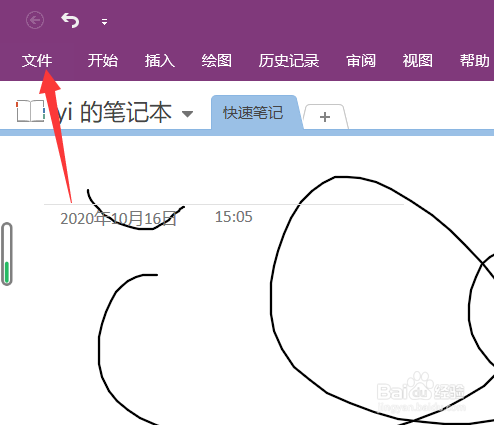Viewport: 494px width, 425px height.
Task: Open the 绘图 ribbon tab
Action: [217, 61]
